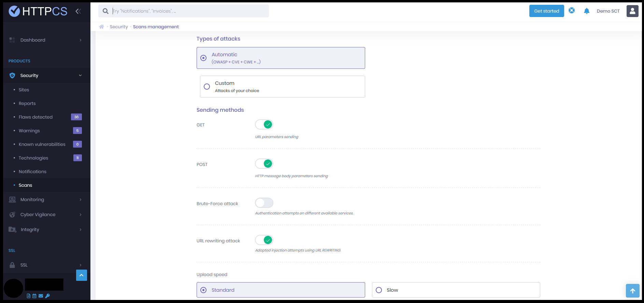
Task: Choose Slow upload speed
Action: coord(456,290)
